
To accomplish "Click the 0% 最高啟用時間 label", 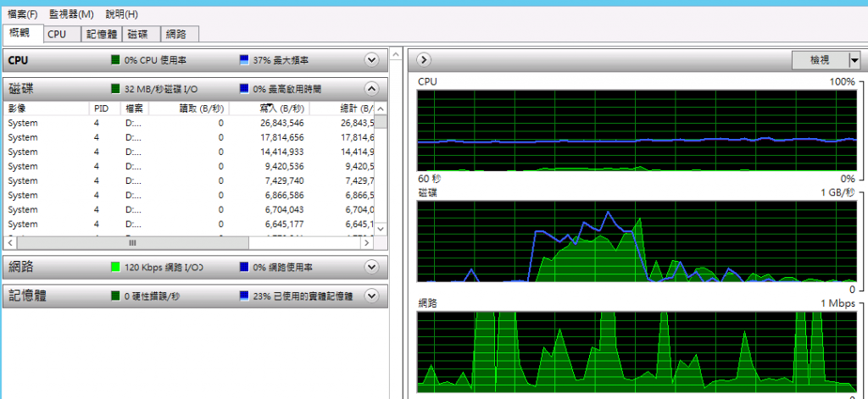I will [287, 89].
